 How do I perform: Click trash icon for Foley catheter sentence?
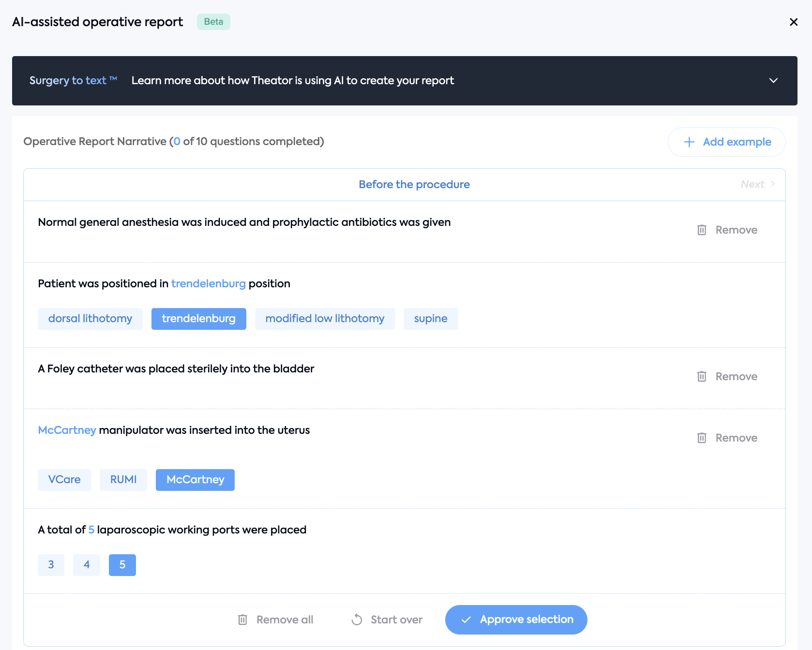(x=702, y=376)
